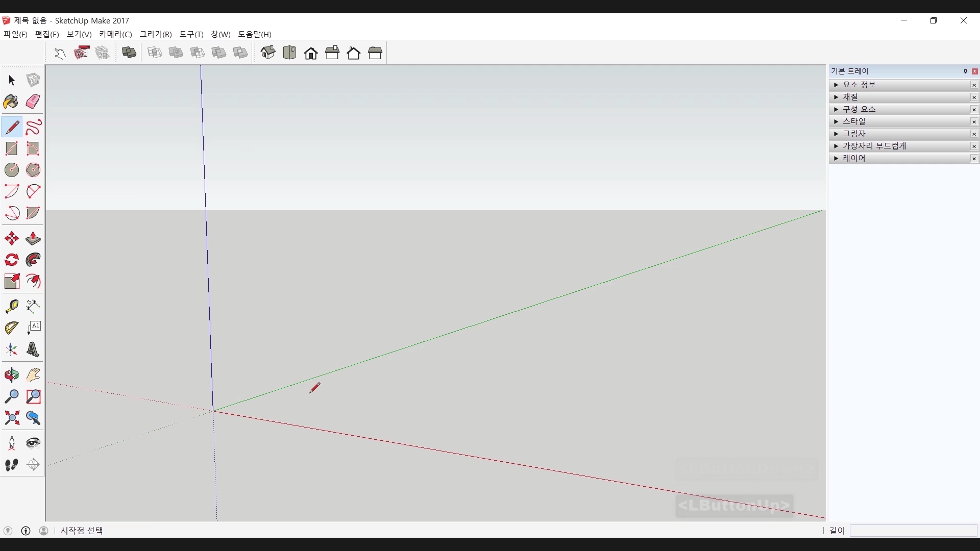
Task: Select the Freehand drawing tool
Action: (x=33, y=127)
